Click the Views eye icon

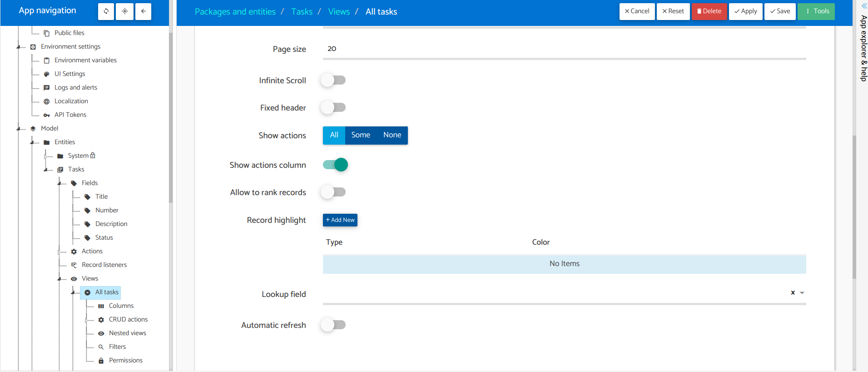[x=74, y=279]
